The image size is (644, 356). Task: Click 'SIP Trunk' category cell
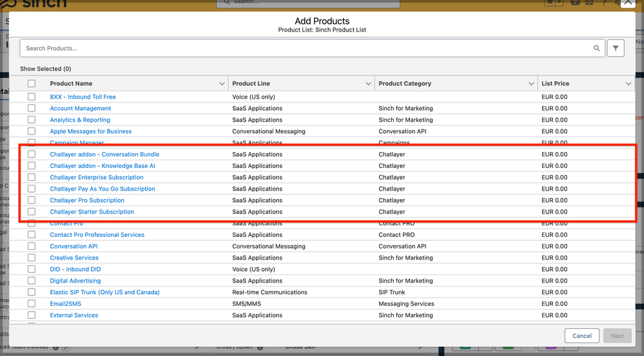click(392, 292)
